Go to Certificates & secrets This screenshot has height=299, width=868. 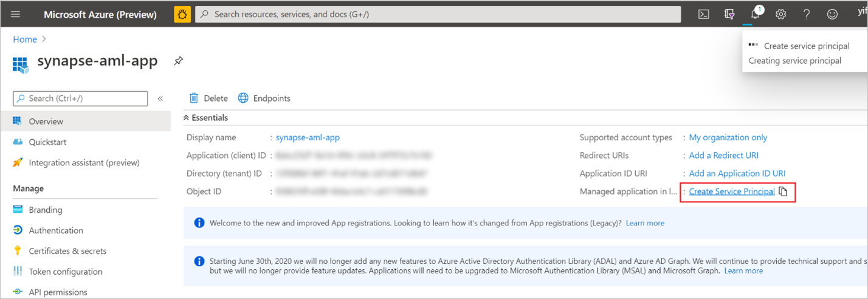point(67,251)
